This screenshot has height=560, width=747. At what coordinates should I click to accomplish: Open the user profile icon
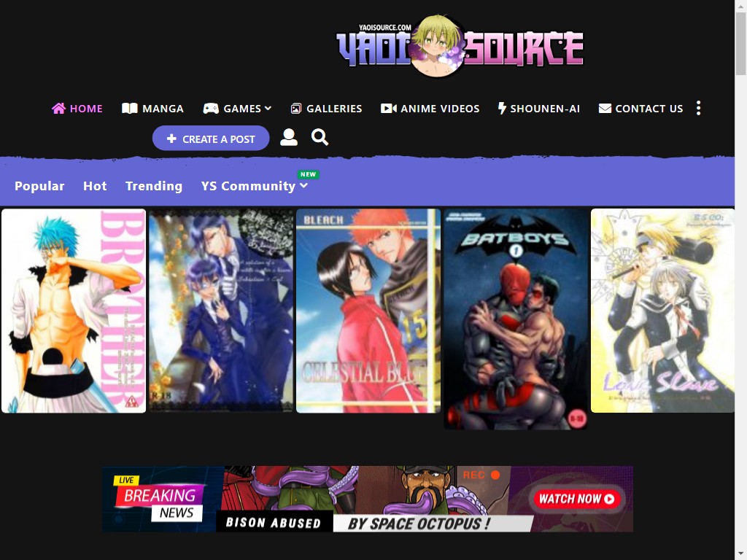pyautogui.click(x=289, y=138)
